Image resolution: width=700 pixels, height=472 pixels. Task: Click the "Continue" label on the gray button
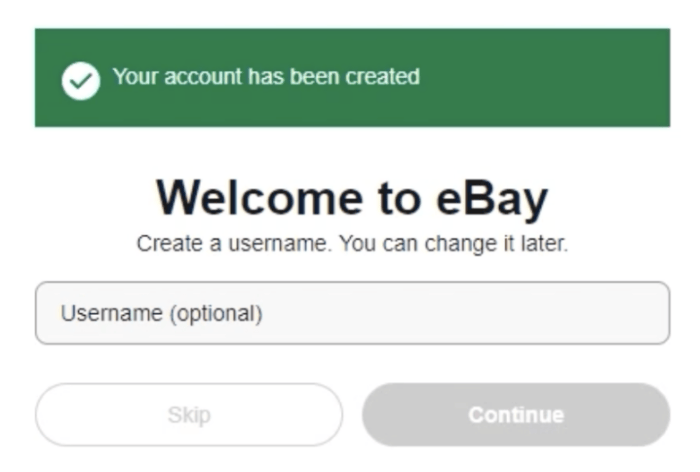515,414
